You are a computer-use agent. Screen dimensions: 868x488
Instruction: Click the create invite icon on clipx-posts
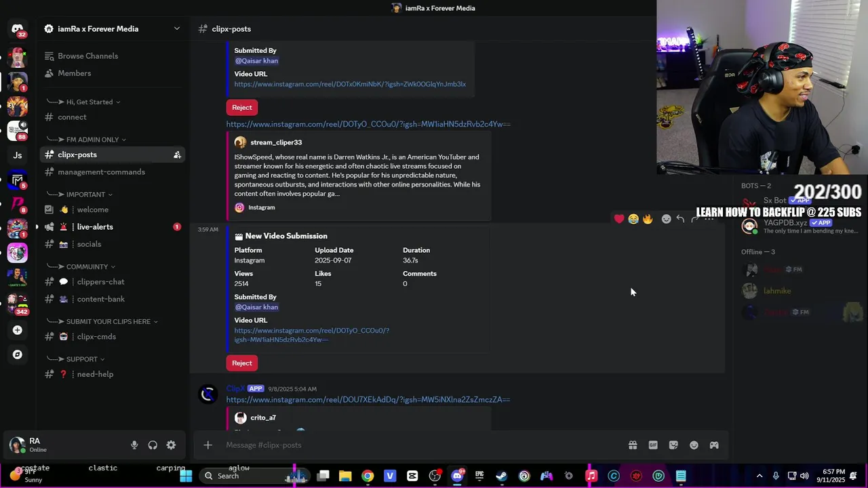[x=177, y=155]
